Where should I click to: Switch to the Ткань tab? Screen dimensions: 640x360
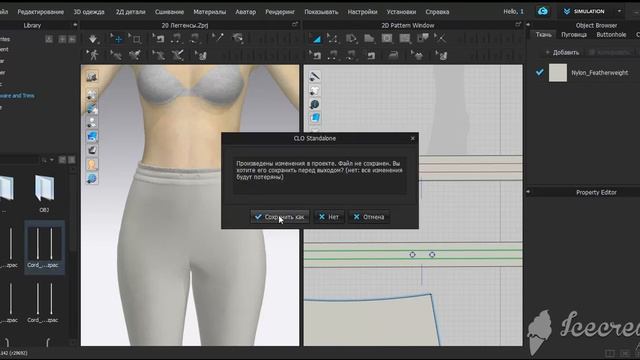[x=543, y=35]
